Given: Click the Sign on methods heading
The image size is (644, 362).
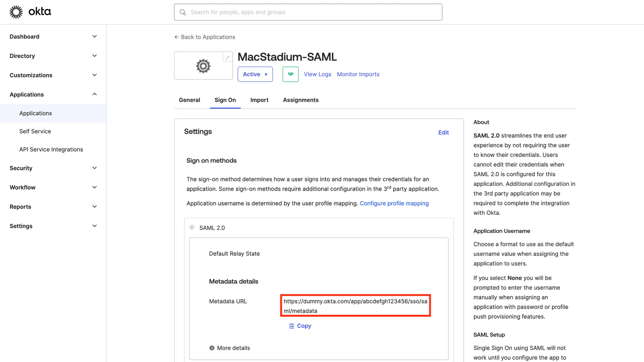Looking at the screenshot, I should (x=211, y=160).
